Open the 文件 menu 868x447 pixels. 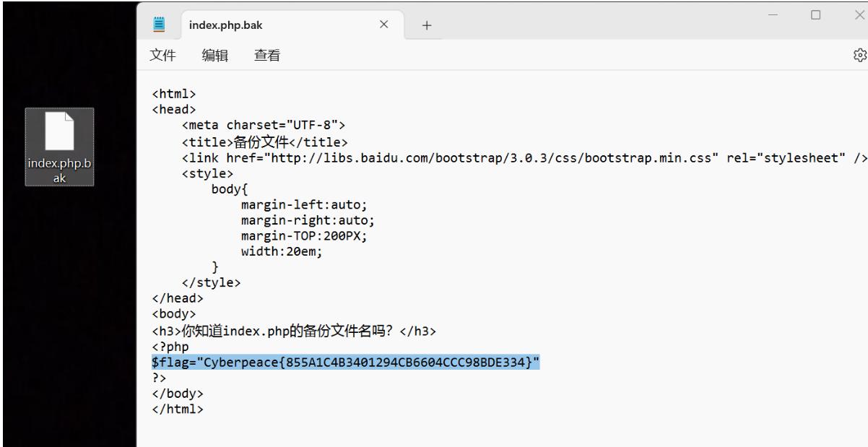(163, 55)
